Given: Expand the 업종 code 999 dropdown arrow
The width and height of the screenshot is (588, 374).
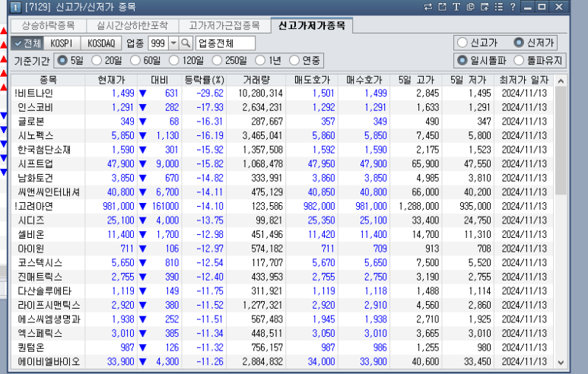Looking at the screenshot, I should click(173, 43).
